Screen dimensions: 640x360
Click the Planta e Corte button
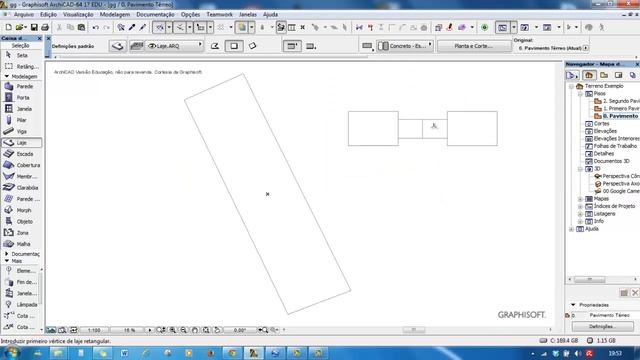[x=474, y=46]
